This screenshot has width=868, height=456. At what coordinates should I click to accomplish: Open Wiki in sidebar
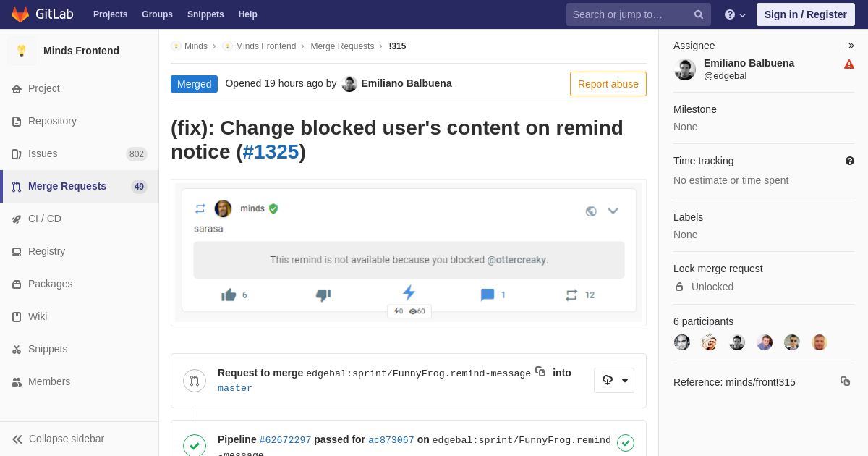click(80, 316)
